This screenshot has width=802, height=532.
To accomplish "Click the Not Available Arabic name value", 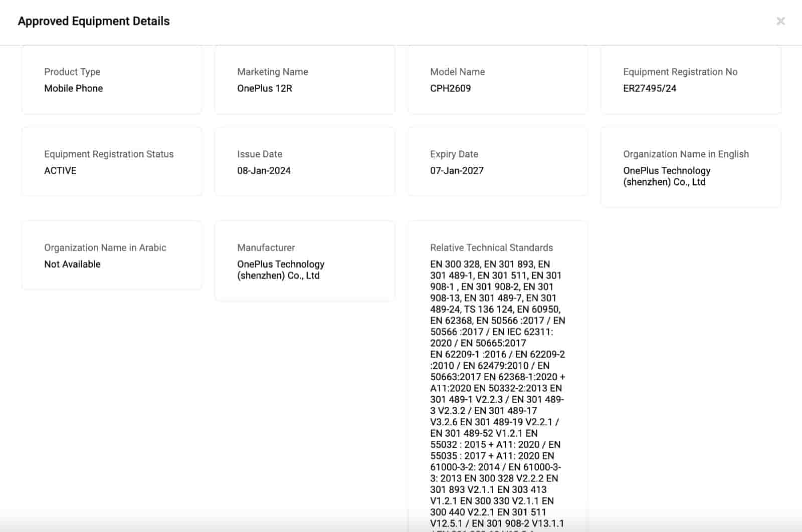I will [x=72, y=264].
